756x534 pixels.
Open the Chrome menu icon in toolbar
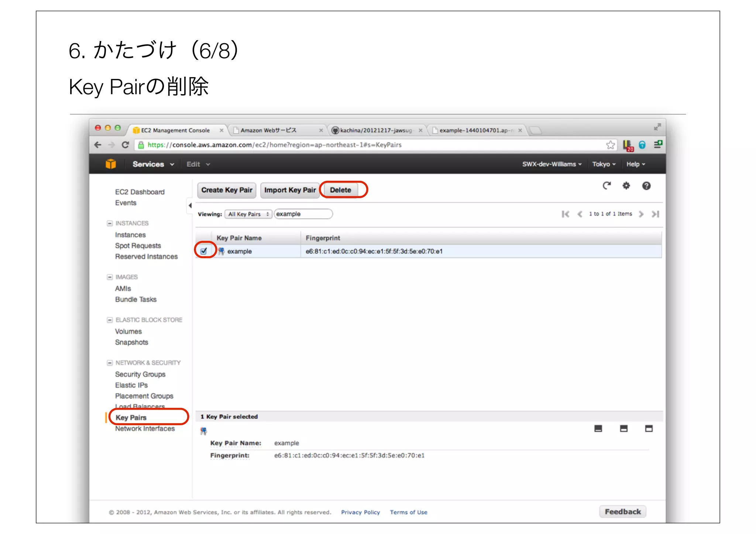click(x=658, y=144)
